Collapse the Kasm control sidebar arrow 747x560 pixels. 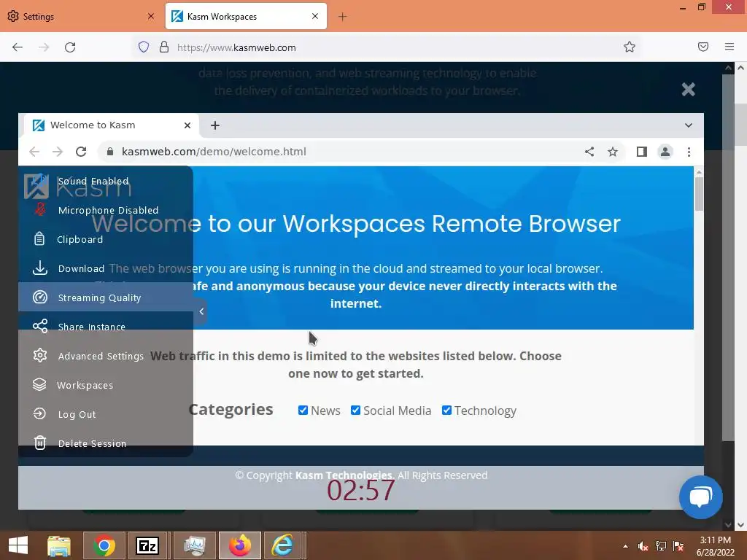pos(201,311)
